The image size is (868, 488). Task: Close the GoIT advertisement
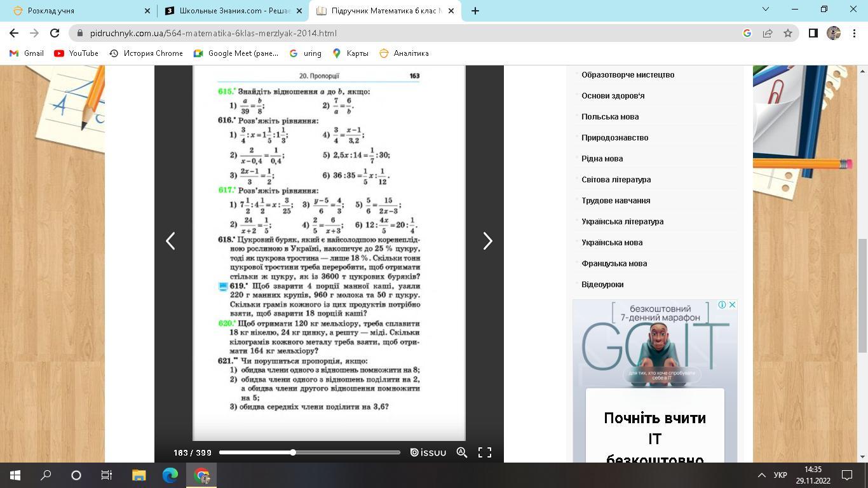tap(732, 305)
